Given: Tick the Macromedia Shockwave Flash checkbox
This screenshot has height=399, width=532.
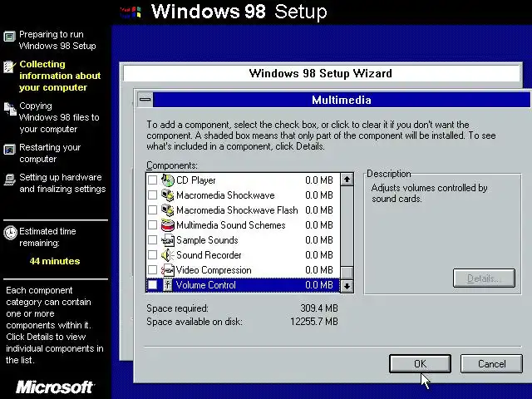Looking at the screenshot, I should click(153, 210).
